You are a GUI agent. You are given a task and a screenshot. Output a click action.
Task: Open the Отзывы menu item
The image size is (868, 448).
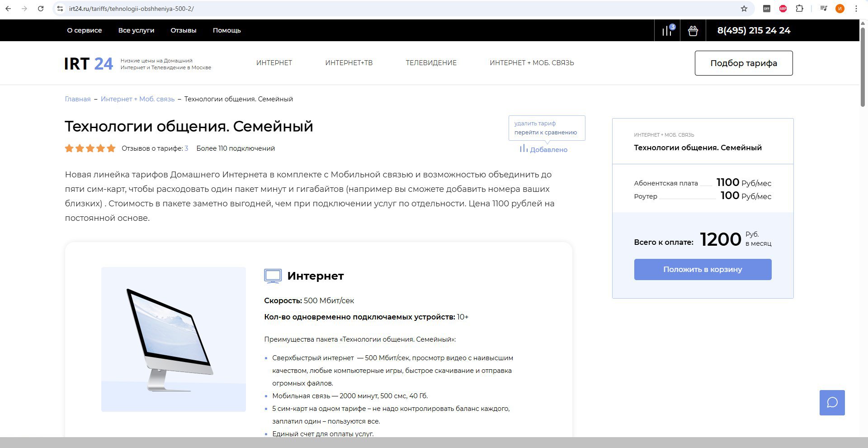pyautogui.click(x=184, y=30)
